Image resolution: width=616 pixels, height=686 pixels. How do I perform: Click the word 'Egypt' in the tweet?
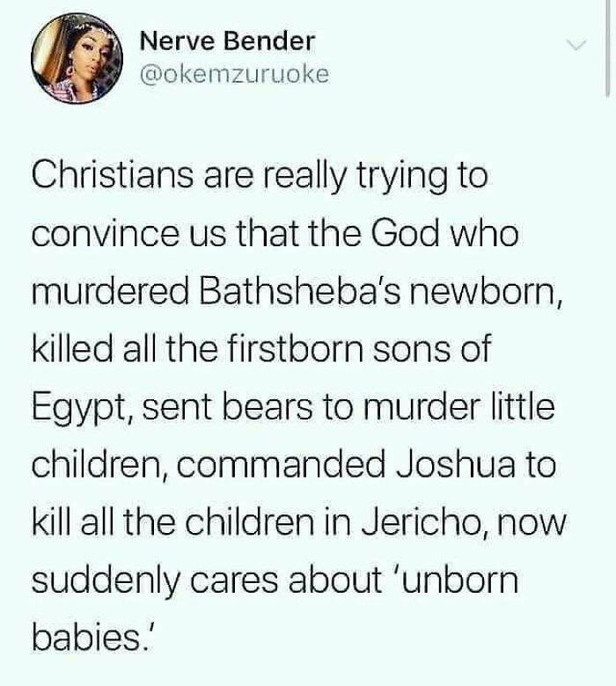pyautogui.click(x=79, y=409)
